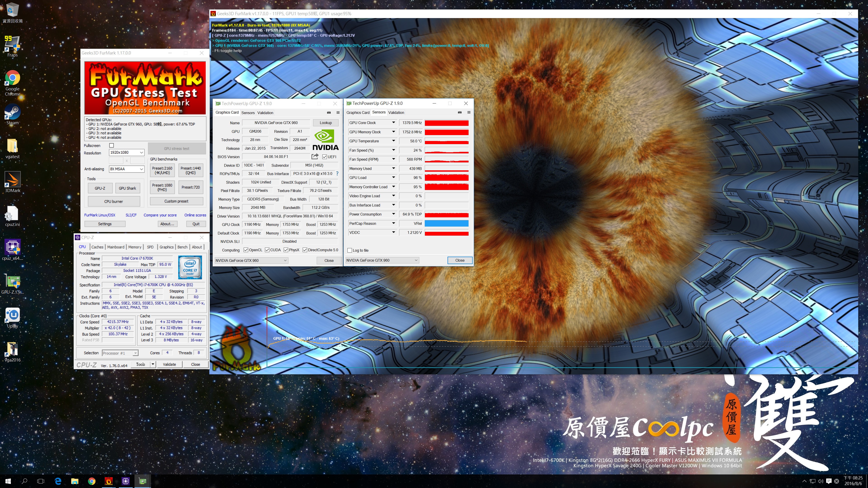Open Google Chrome desktop shortcut
868x488 pixels.
[12, 83]
